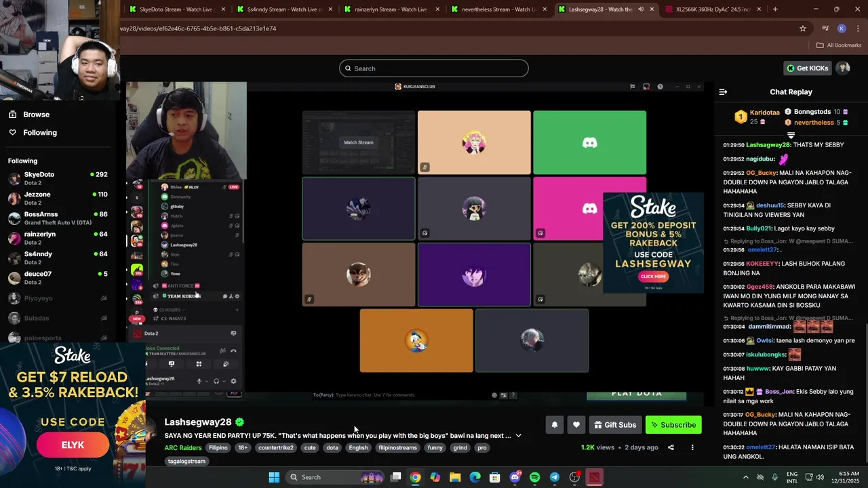Click the Subscribe button
This screenshot has width=868, height=488.
[673, 425]
